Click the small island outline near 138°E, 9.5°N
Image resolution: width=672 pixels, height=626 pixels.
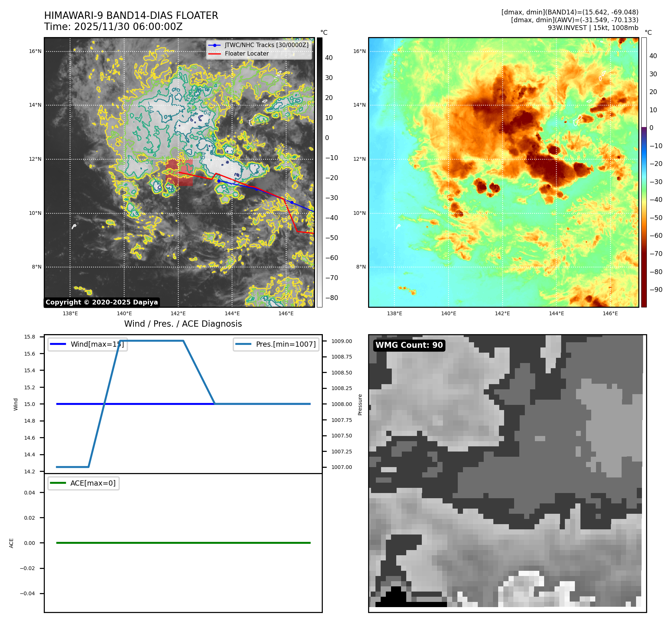(74, 226)
